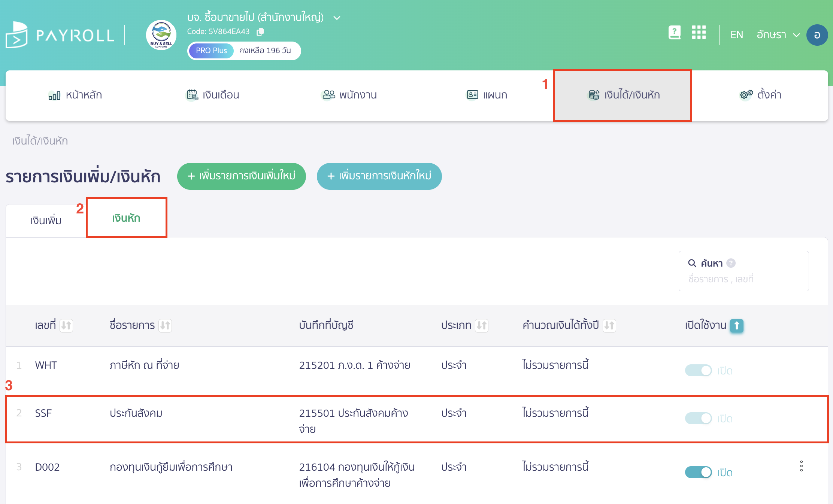
Task: Click เพิ่มรายการเงินเพิ่มใหม่ button
Action: (241, 176)
